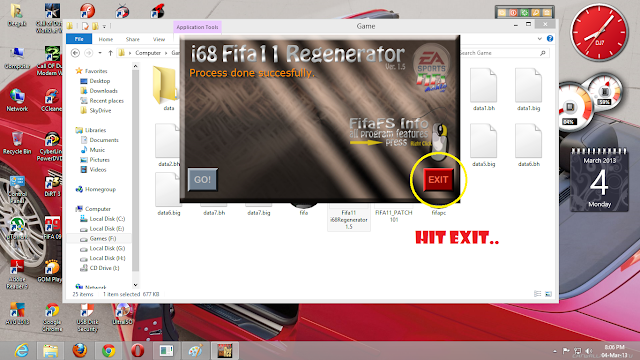The height and width of the screenshot is (360, 640).
Task: Open the Share ribbon tab
Action: click(133, 39)
